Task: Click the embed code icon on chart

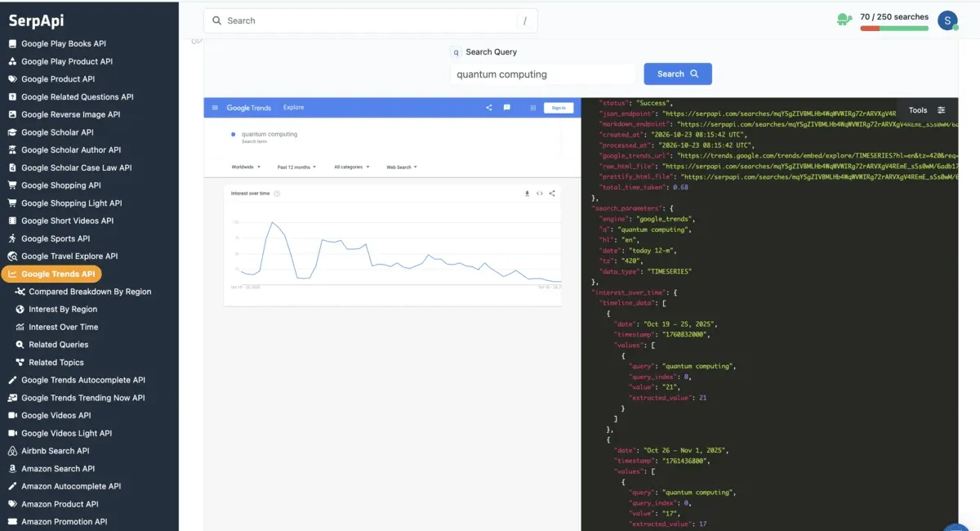Action: tap(540, 194)
